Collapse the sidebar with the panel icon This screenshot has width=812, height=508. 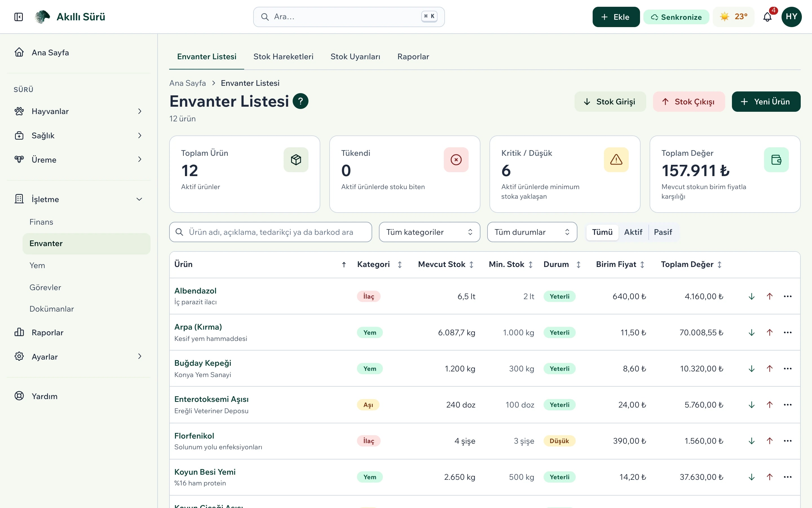tap(19, 17)
